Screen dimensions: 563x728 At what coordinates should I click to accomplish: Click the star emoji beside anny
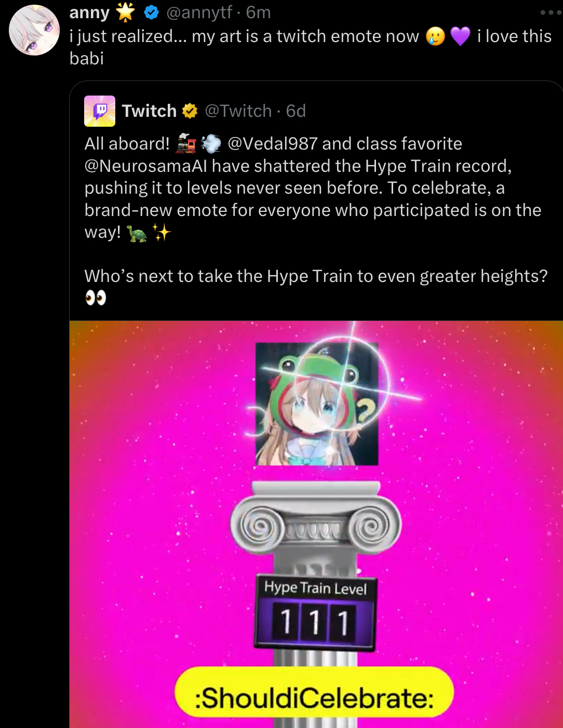point(125,12)
